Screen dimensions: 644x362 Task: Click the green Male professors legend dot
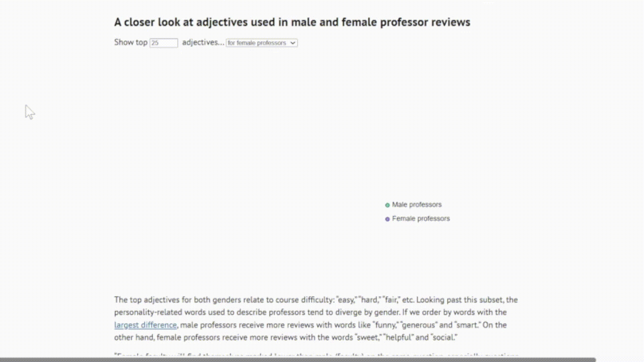pos(387,205)
